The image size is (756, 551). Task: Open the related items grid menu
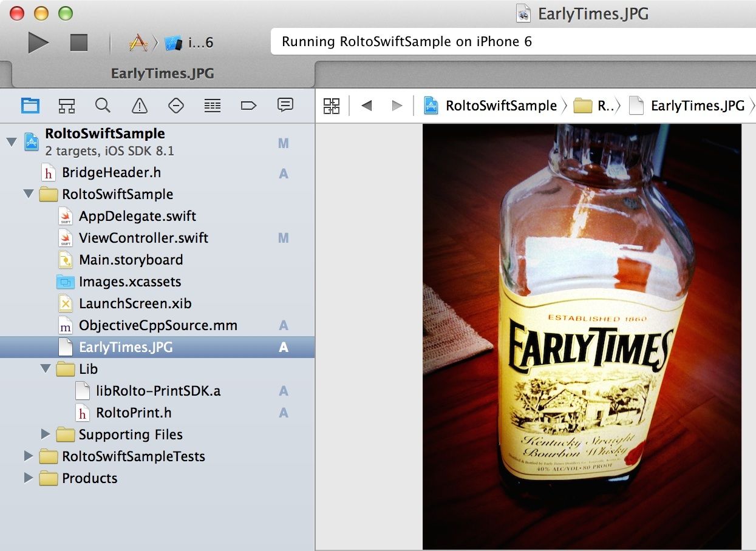pos(332,106)
